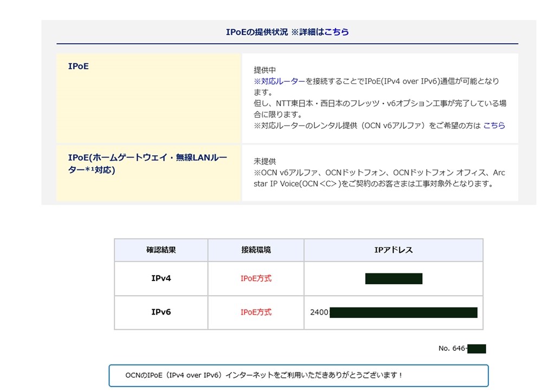Viewport: 555px width, 392px height.
Task: Click the '提供中' status text
Action: [264, 70]
